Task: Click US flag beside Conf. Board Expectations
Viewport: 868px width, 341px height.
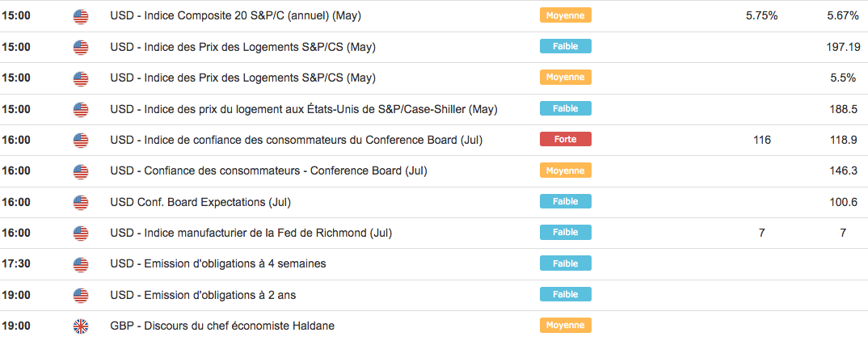Action: (x=81, y=202)
